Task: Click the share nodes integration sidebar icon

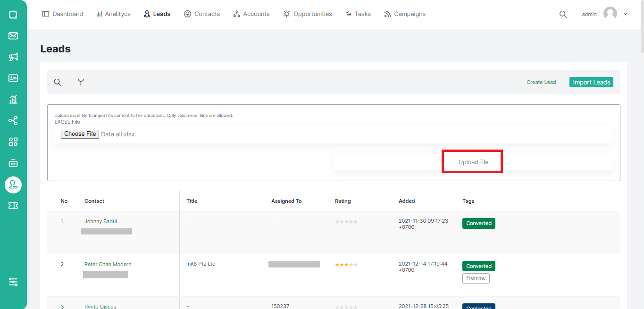Action: [x=13, y=120]
